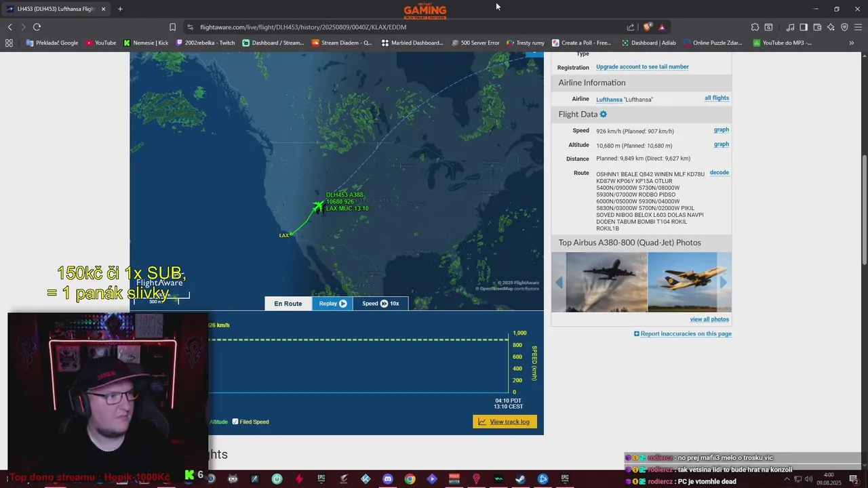Toggle the Filed Speed checkbox

(x=235, y=422)
